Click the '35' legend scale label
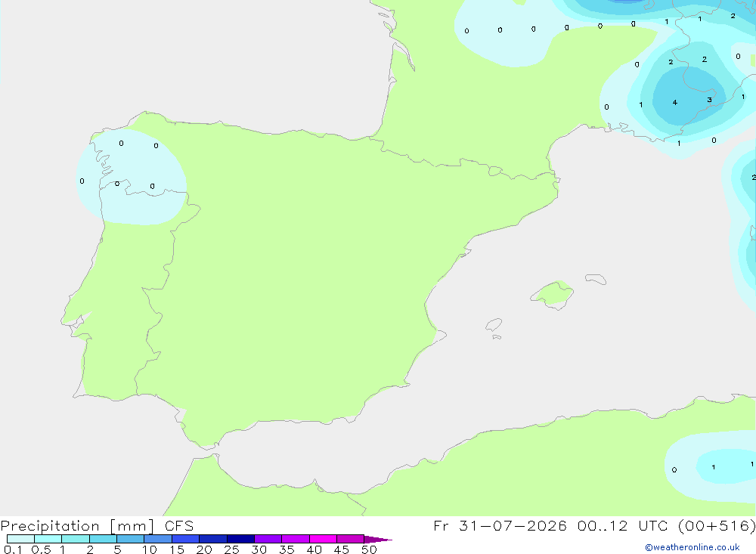 coord(287,549)
